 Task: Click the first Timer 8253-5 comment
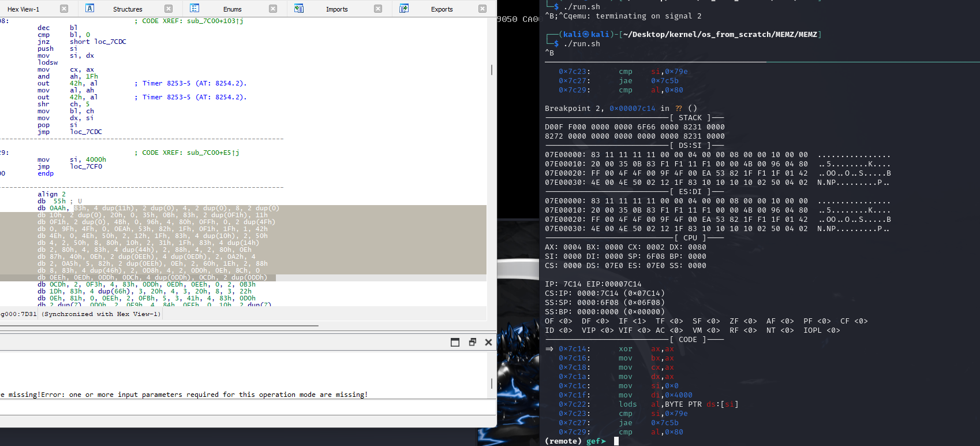point(190,83)
